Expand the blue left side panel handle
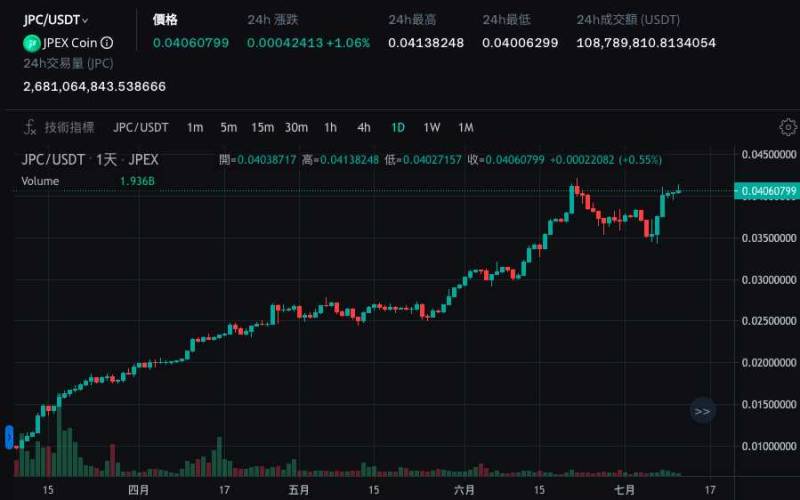The height and width of the screenshot is (500, 800). click(x=9, y=437)
